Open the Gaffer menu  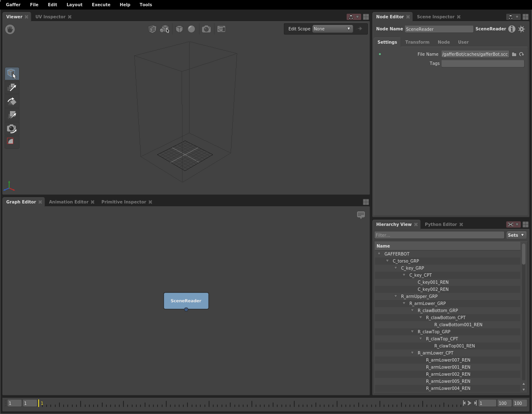(x=13, y=5)
